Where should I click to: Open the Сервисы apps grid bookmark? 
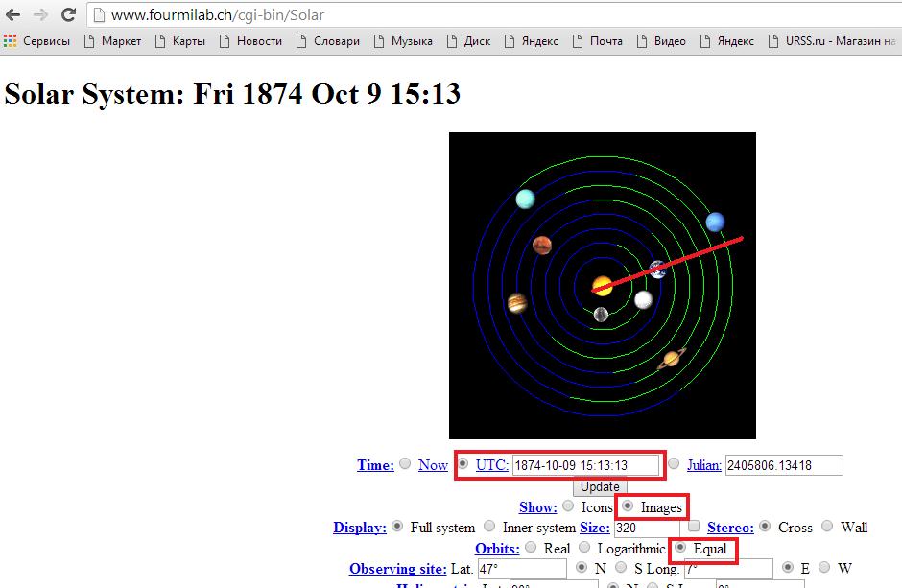point(38,41)
